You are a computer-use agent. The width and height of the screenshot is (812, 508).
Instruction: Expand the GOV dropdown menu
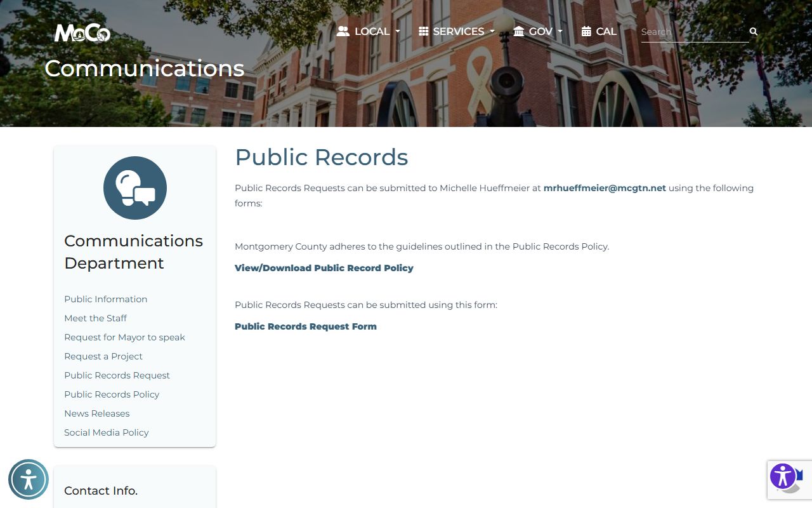click(x=538, y=31)
